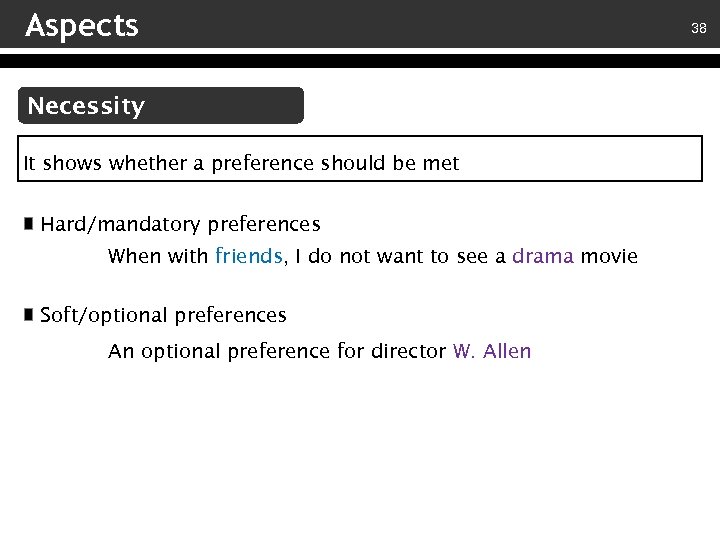720x540 pixels.
Task: Click the slide number 38
Action: (x=699, y=29)
